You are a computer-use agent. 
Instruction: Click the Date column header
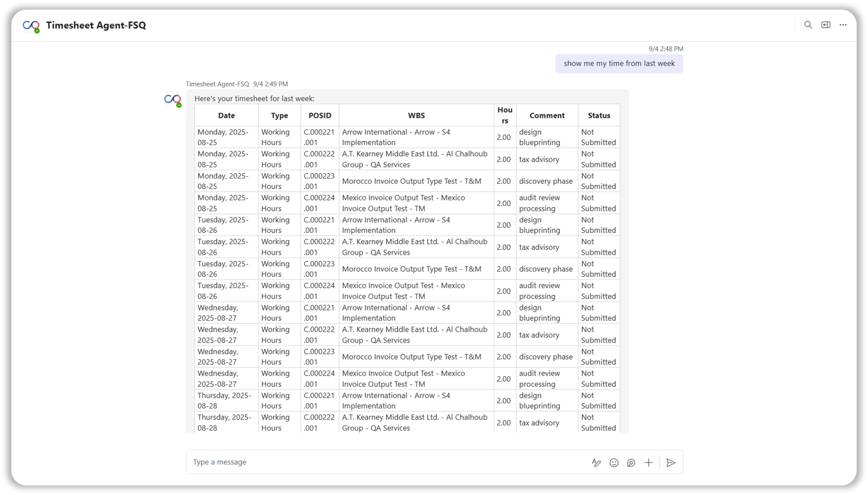(226, 115)
